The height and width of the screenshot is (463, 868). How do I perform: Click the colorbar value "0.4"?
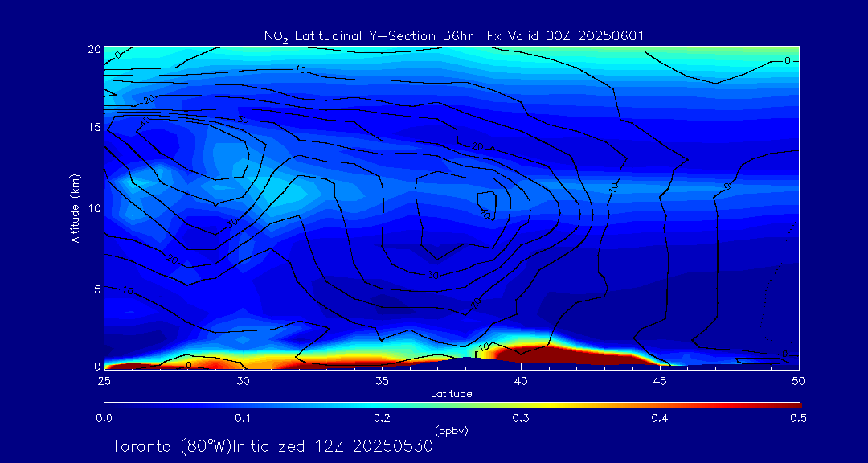660,419
